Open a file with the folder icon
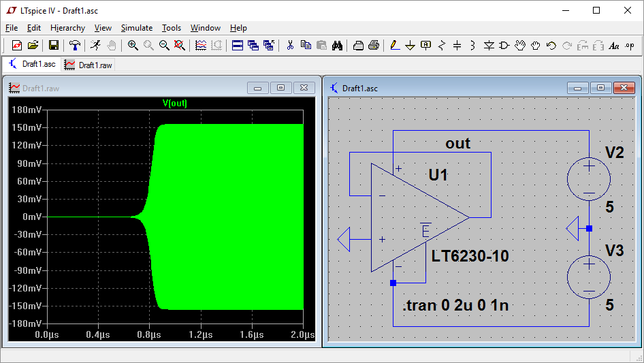The height and width of the screenshot is (363, 644). click(33, 45)
